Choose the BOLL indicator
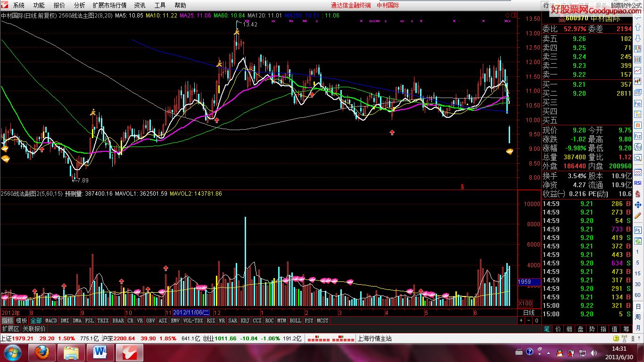The height and width of the screenshot is (362, 644). point(295,321)
